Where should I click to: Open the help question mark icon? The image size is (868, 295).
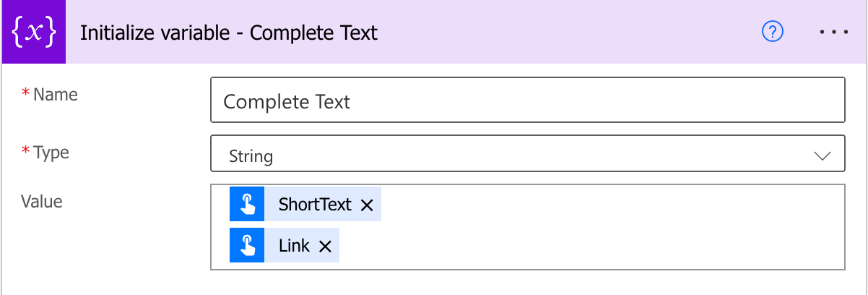(x=773, y=32)
